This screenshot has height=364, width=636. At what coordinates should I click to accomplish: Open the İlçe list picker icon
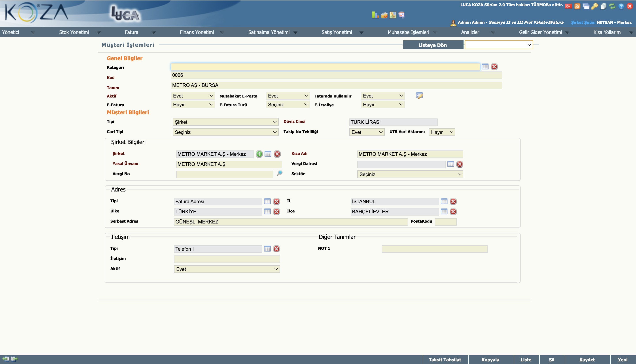point(444,212)
